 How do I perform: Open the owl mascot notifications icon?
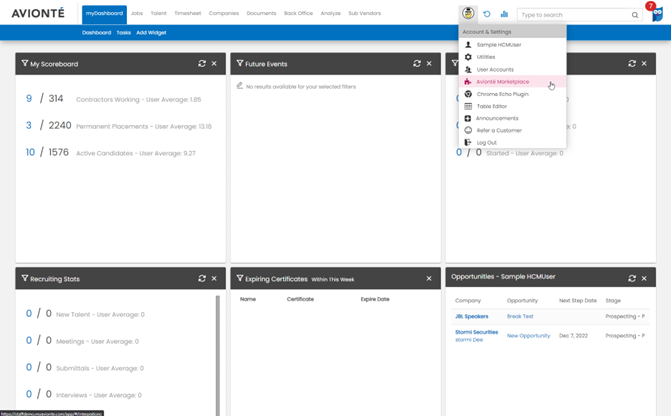click(x=657, y=15)
